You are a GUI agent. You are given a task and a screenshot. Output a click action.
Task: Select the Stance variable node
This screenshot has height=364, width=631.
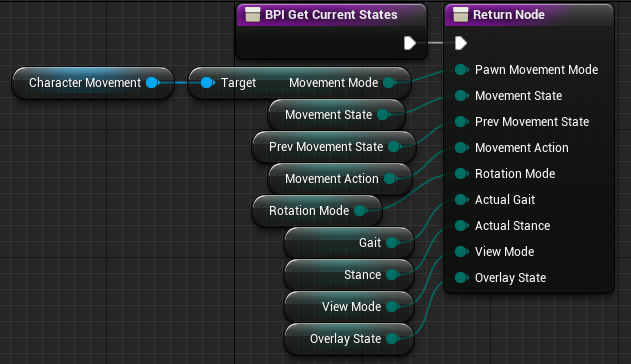point(349,275)
